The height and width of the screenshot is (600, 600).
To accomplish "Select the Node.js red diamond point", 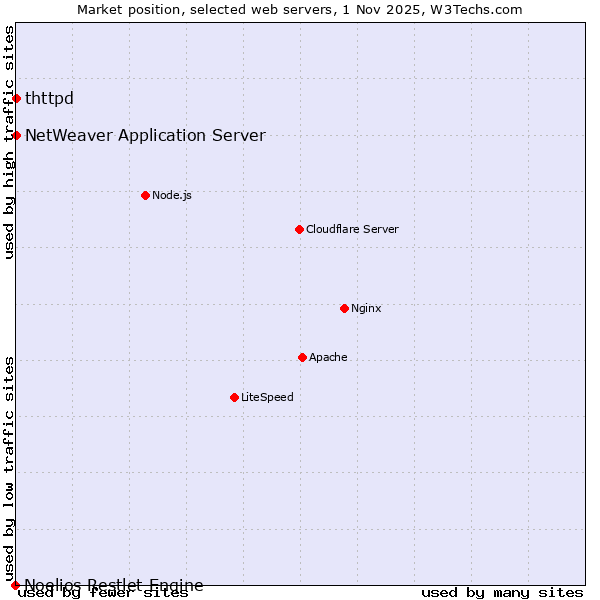I will 145,195.
